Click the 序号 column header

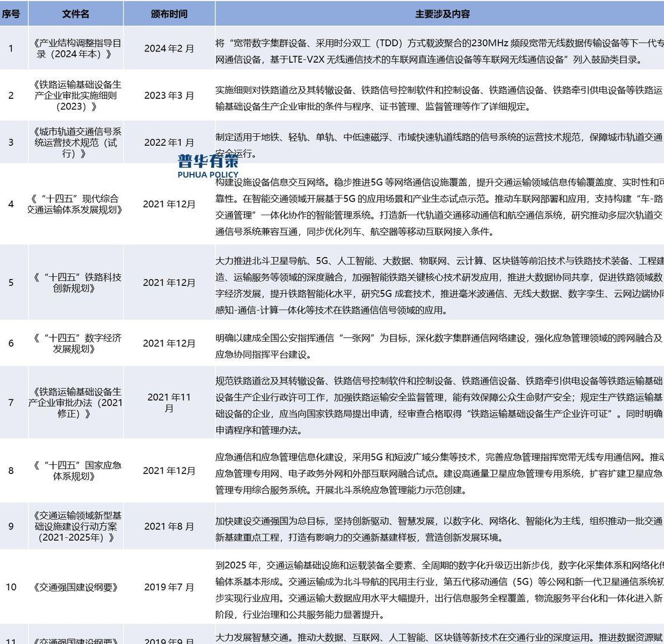pyautogui.click(x=11, y=14)
